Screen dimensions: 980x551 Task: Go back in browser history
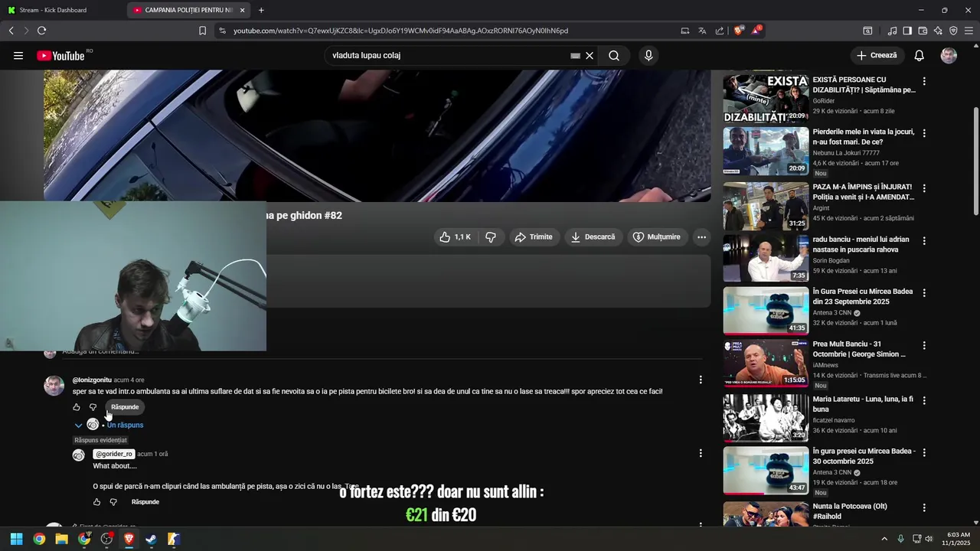[x=11, y=31]
